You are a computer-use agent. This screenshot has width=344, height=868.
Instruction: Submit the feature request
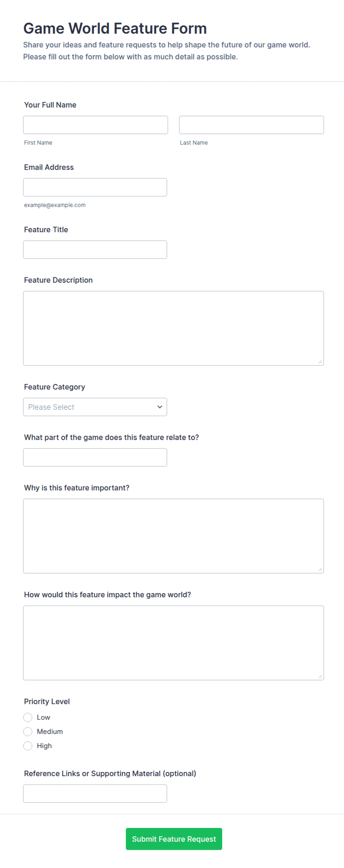pyautogui.click(x=174, y=839)
